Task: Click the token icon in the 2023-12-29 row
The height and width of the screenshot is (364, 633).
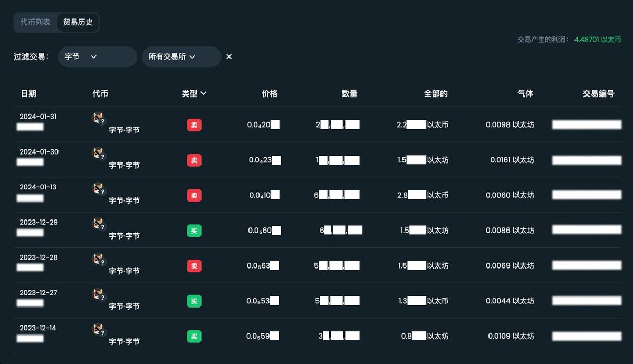Action: point(99,225)
